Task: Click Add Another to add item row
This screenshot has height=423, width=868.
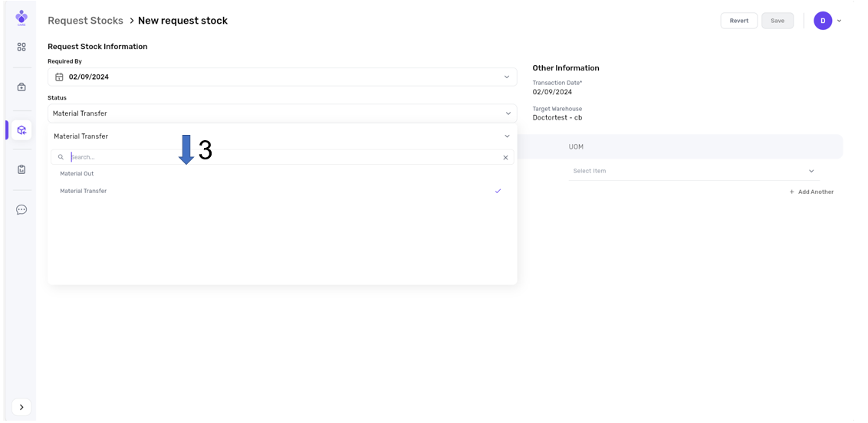Action: pyautogui.click(x=811, y=192)
